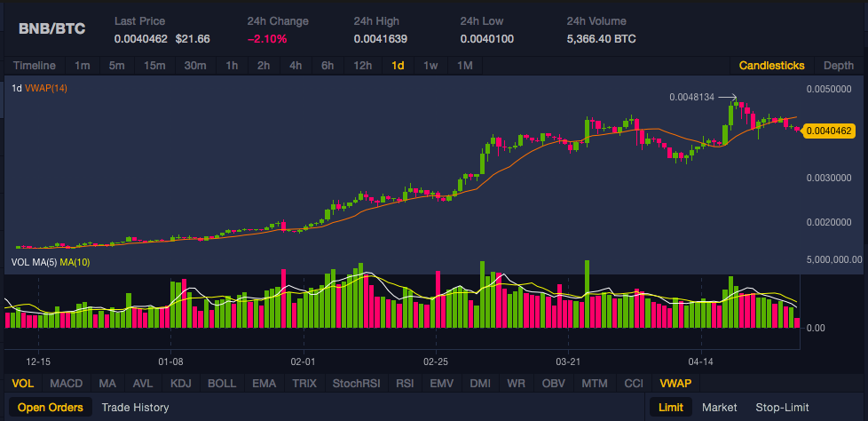Image resolution: width=868 pixels, height=421 pixels.
Task: Toggle the MA indicator
Action: pyautogui.click(x=107, y=384)
